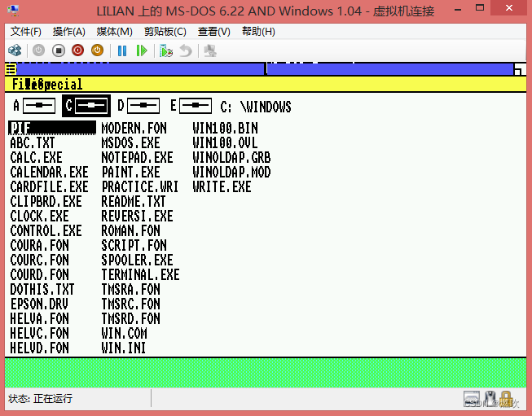The width and height of the screenshot is (532, 416).
Task: Open the 剪贴板(C) menu
Action: [x=165, y=32]
